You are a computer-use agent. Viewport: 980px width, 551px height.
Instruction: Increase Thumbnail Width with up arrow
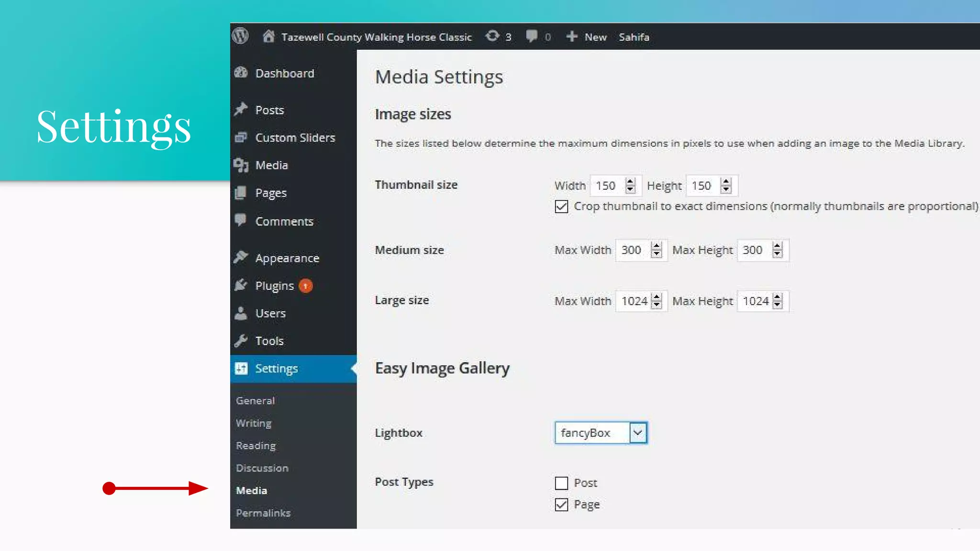pyautogui.click(x=630, y=181)
